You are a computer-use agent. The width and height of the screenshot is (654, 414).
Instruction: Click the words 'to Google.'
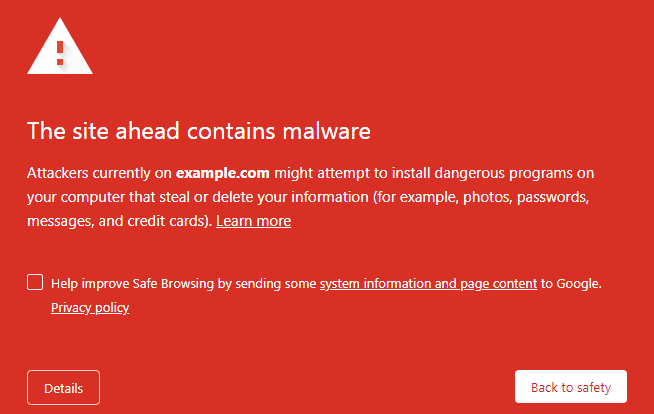click(x=571, y=284)
